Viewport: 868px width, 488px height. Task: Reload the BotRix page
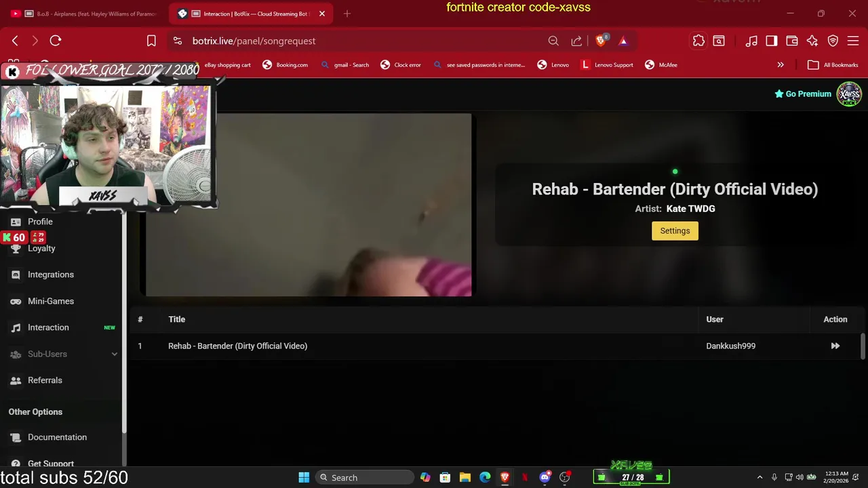point(56,41)
